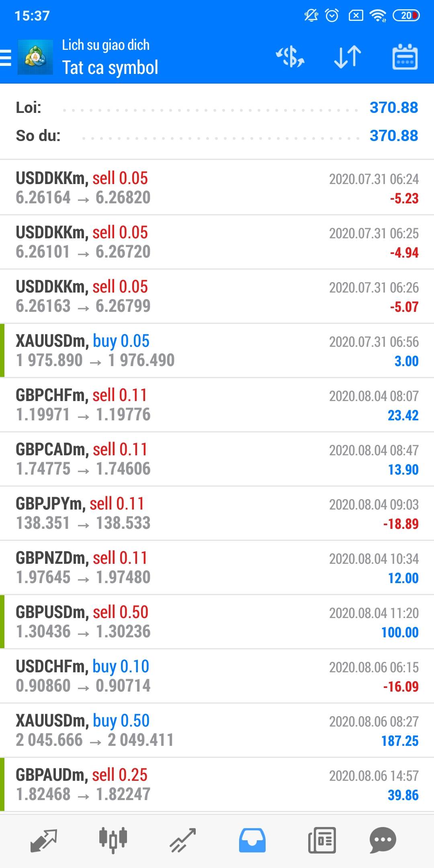Open the News tab

(322, 840)
